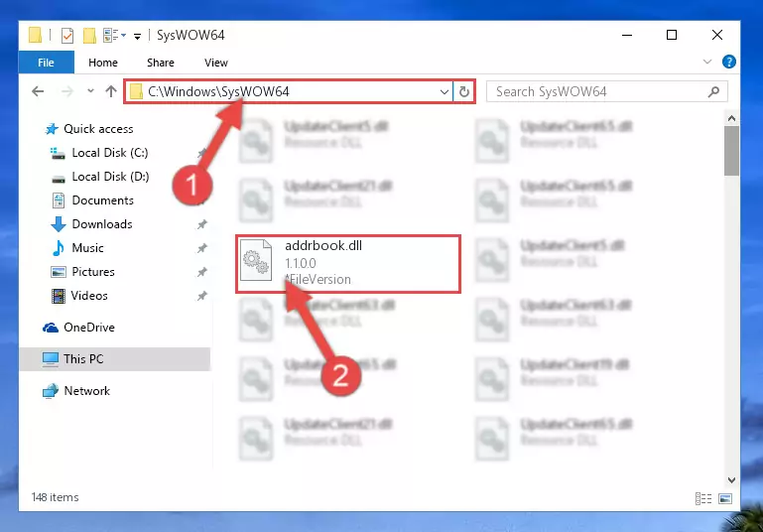Click the Search SysWOW64 box
763x532 pixels.
pyautogui.click(x=607, y=91)
